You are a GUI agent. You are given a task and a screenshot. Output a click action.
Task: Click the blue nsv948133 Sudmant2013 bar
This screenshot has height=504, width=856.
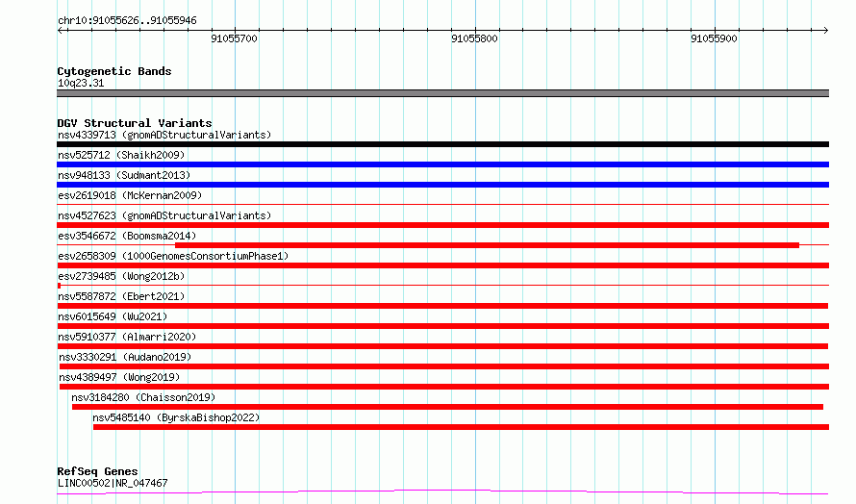coord(442,185)
